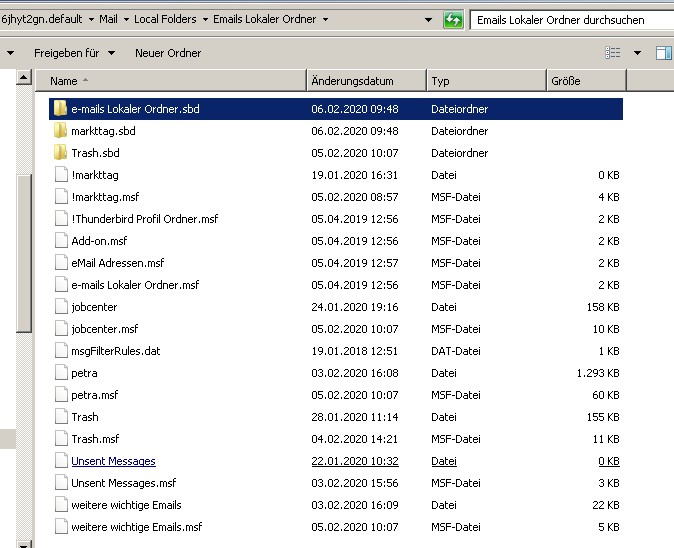Open the Unsent Messages file link

click(113, 461)
